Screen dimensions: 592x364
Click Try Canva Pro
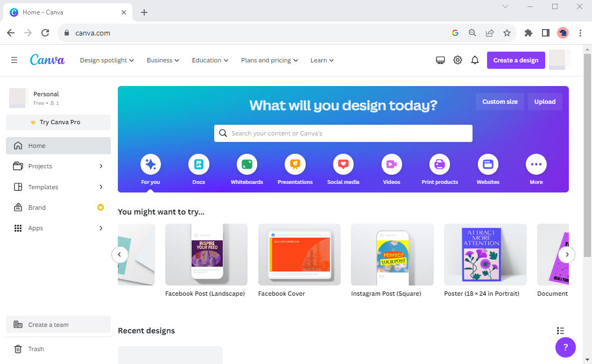(x=58, y=122)
